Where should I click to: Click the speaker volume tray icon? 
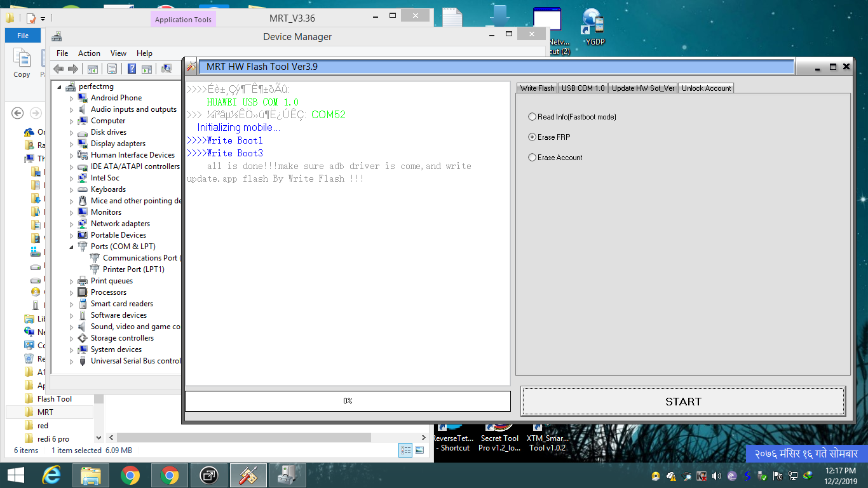717,476
